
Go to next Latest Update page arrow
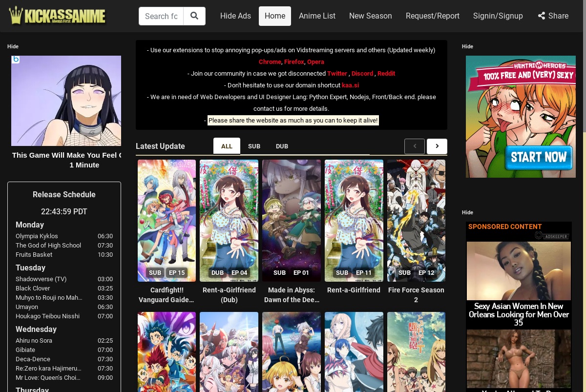[x=437, y=146]
